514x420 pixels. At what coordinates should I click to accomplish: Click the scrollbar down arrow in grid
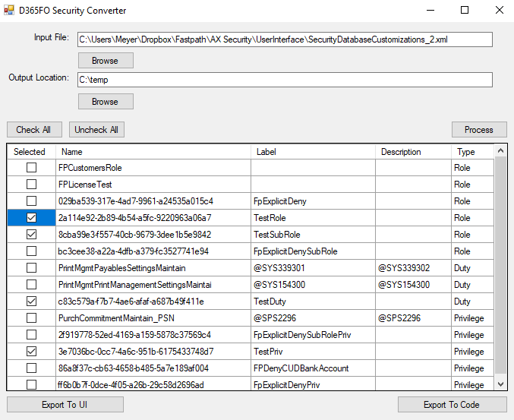[x=500, y=386]
